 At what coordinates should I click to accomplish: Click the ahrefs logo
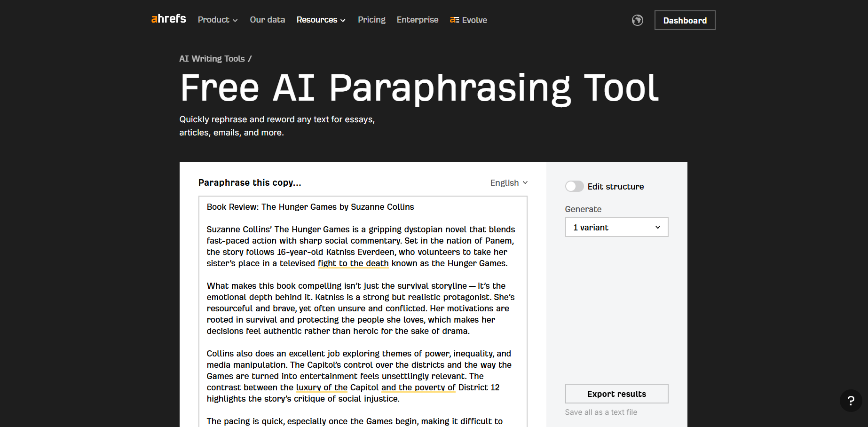[x=168, y=19]
